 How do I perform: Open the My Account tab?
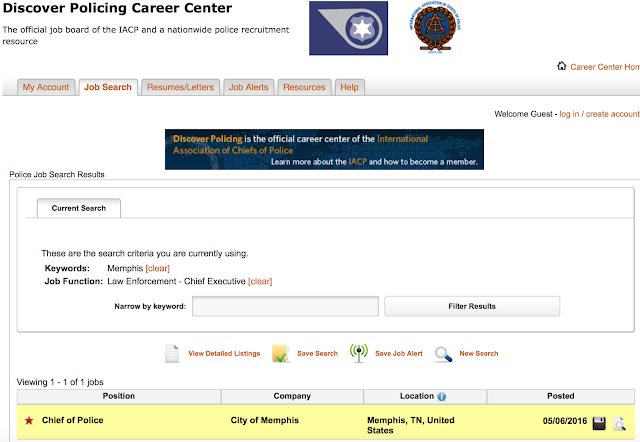tap(46, 87)
